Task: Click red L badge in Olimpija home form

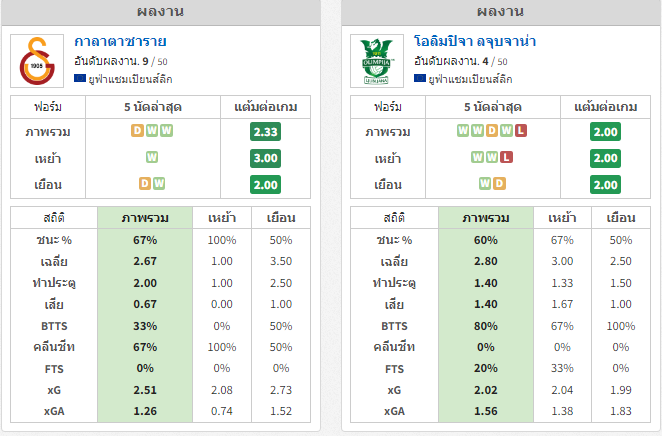Action: (x=506, y=157)
